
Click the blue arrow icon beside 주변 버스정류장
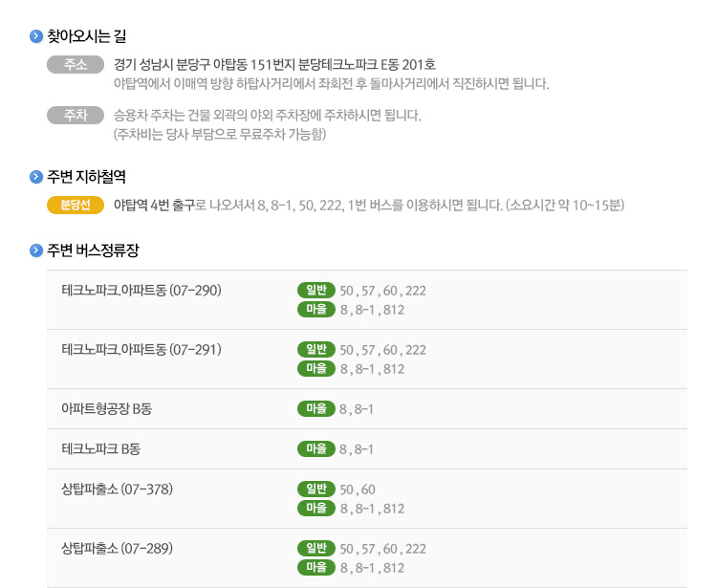36,251
